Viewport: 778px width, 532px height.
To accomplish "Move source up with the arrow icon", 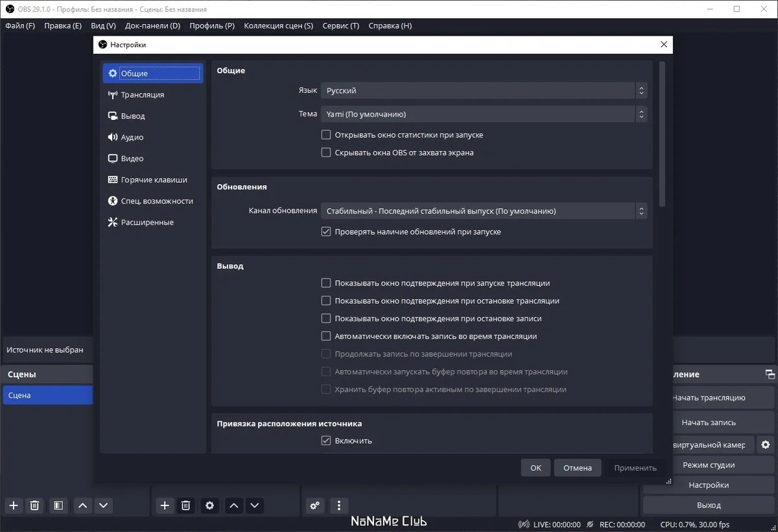I will pos(233,505).
